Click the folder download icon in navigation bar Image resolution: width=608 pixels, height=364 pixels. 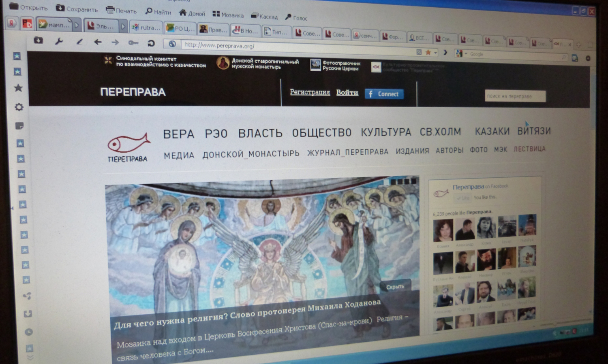(x=39, y=40)
